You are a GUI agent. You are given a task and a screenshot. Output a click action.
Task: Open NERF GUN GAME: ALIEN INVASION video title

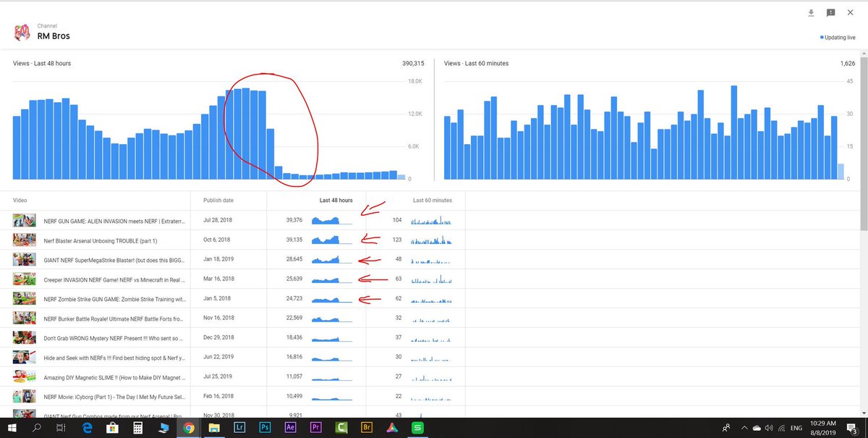pos(114,220)
